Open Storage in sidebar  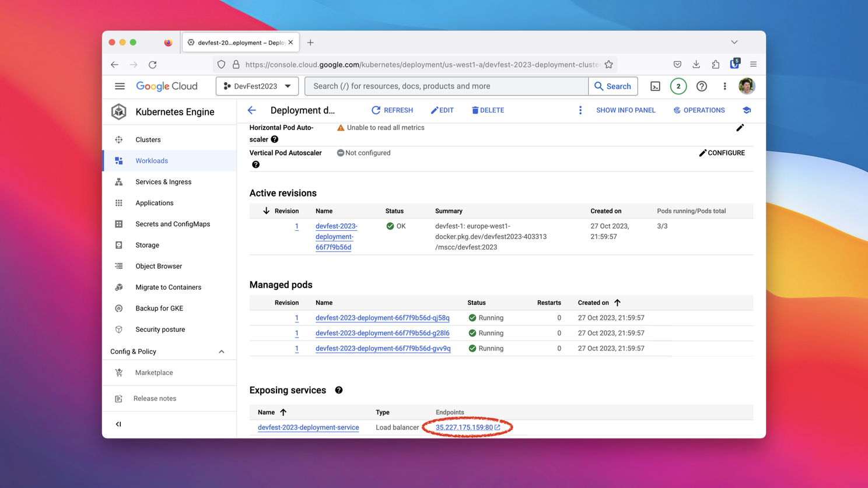169,245
